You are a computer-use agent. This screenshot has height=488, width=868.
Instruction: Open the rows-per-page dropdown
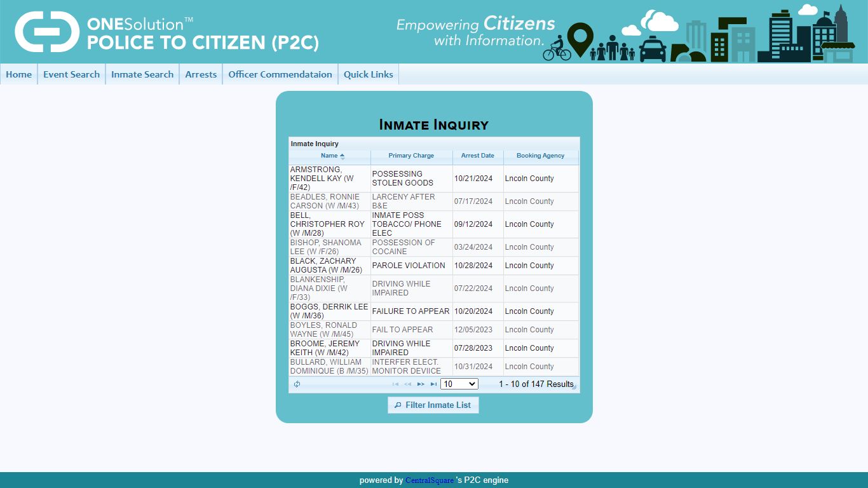459,384
